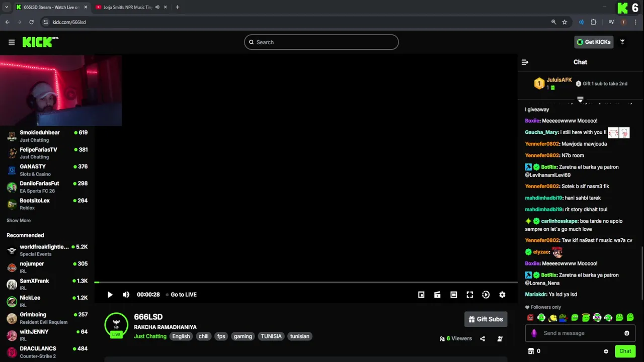The image size is (644, 362).
Task: Mute the stream volume
Action: tap(126, 295)
